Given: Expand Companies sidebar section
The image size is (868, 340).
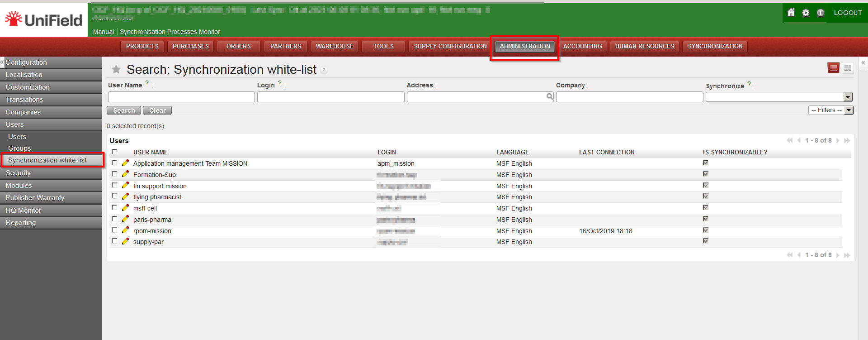Looking at the screenshot, I should pos(51,112).
